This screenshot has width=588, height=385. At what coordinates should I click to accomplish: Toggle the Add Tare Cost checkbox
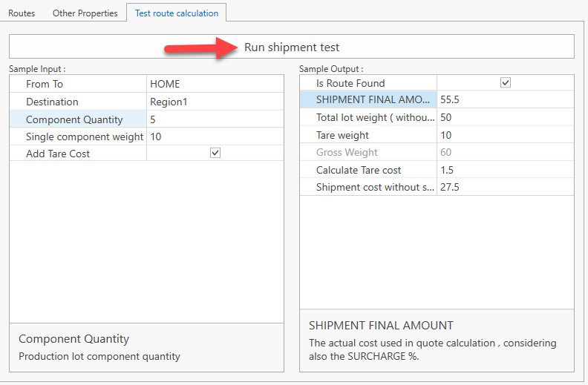[x=215, y=153]
